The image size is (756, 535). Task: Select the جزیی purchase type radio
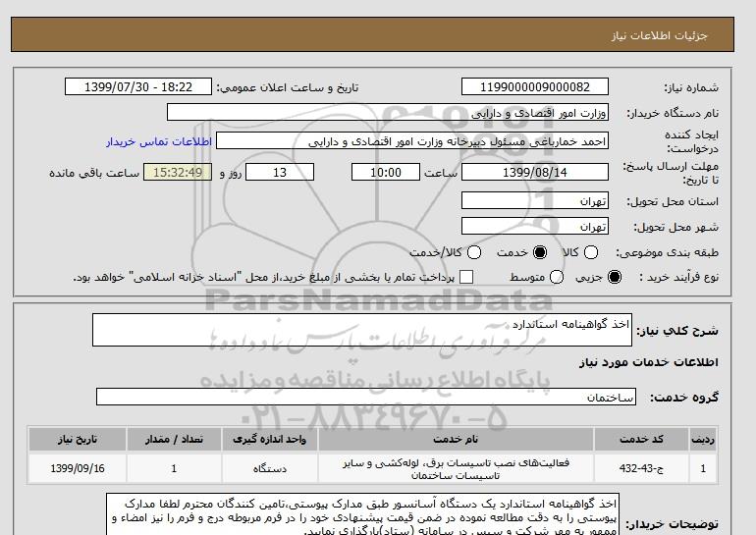[615, 277]
